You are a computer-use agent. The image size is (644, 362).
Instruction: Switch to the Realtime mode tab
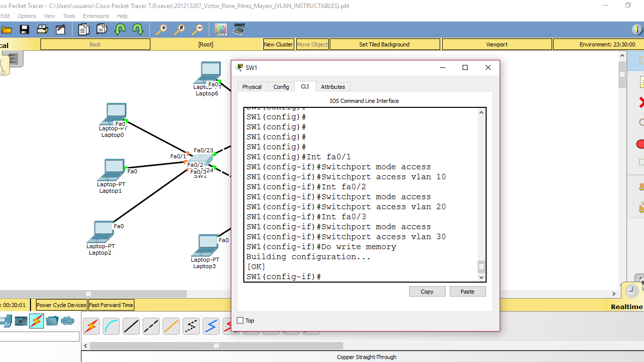coord(627,307)
